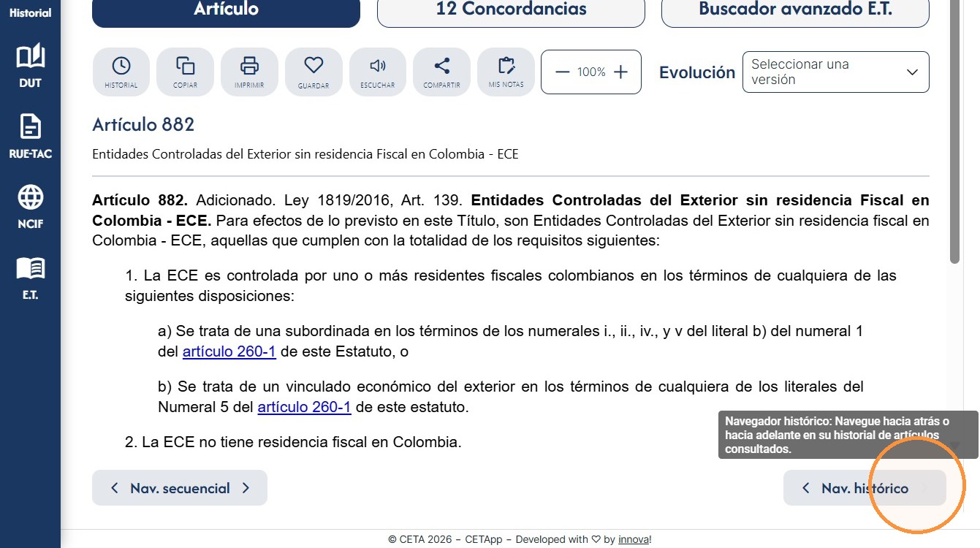Click the 100% zoom value
Image resolution: width=980 pixels, height=548 pixels.
tap(591, 72)
